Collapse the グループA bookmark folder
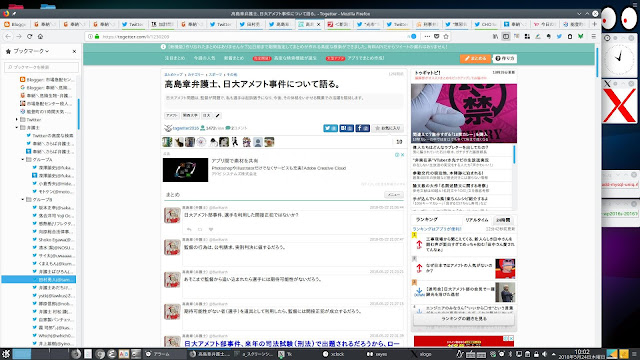Screen dimensions: 640x360 23,160
